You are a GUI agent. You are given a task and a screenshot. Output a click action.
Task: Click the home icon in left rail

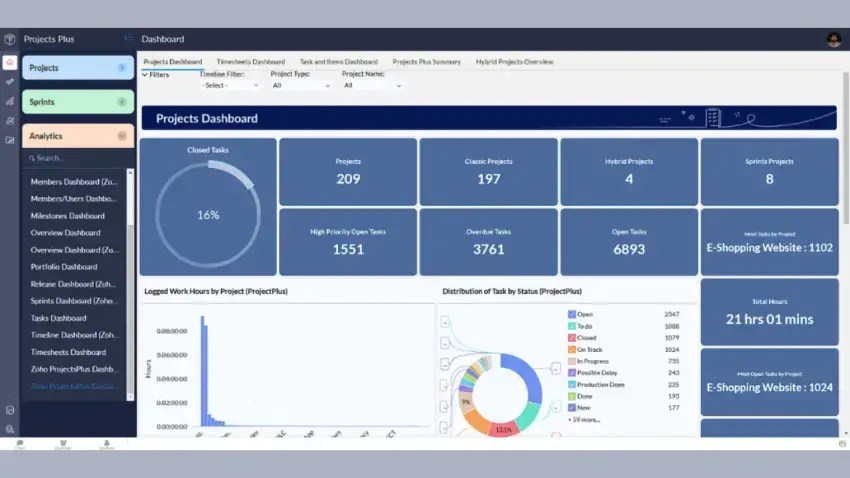(x=10, y=62)
